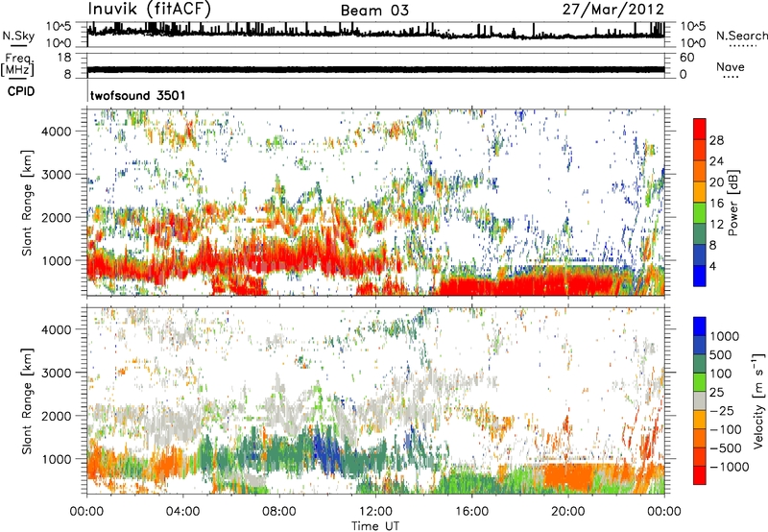Click the -25 label on velocity colorbar
This screenshot has width=768, height=532.
(x=722, y=411)
